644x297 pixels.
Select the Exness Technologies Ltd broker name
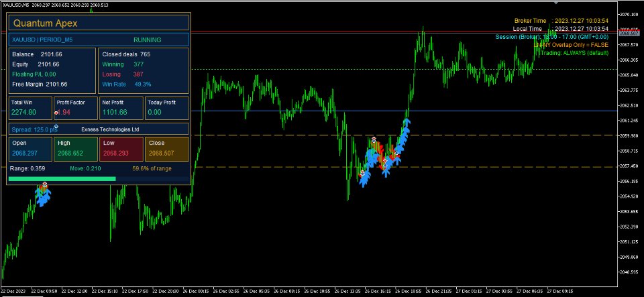point(110,129)
